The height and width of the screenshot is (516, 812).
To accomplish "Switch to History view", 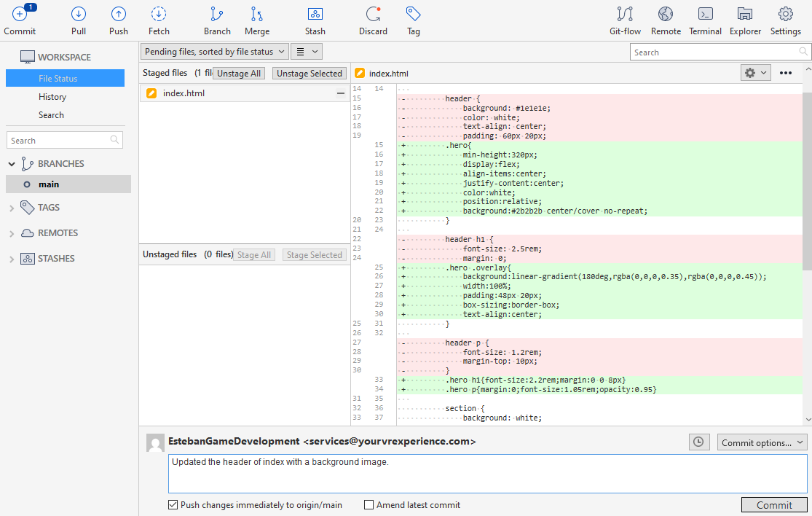I will (x=52, y=97).
